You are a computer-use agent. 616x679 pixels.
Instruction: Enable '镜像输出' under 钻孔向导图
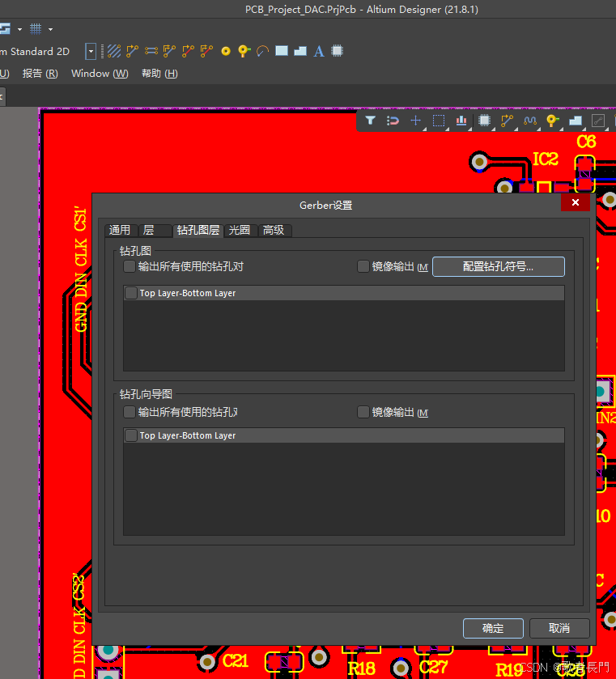point(363,412)
